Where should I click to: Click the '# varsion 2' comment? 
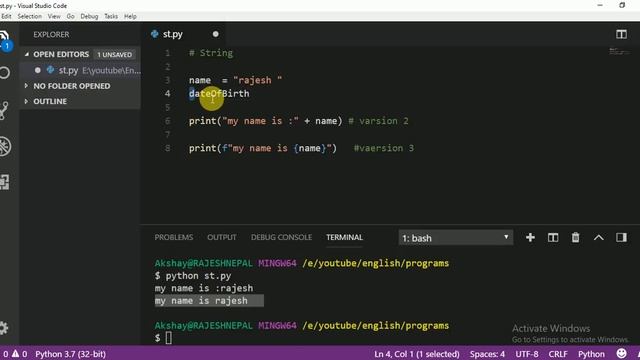tap(378, 121)
